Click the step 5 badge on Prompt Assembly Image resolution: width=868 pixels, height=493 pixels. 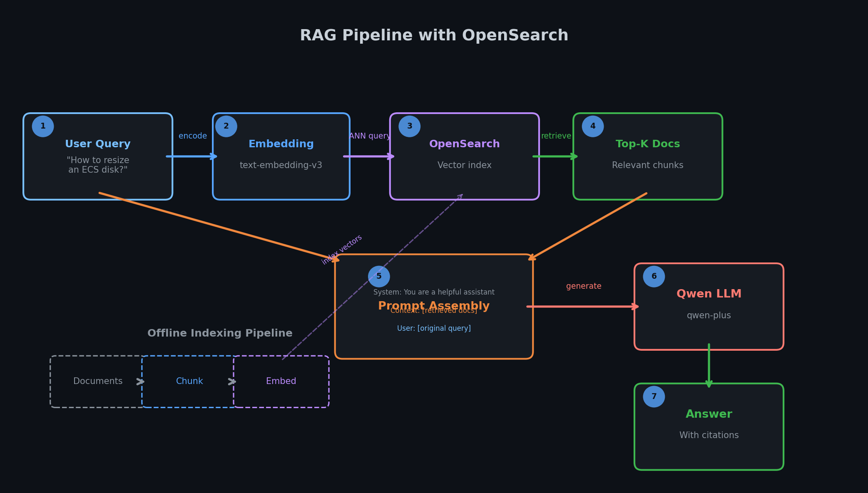(379, 277)
